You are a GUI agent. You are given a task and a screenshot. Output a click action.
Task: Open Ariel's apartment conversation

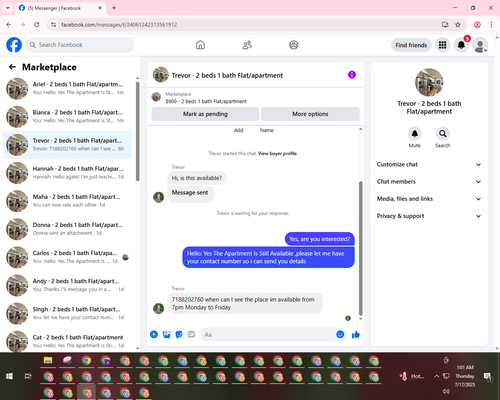(67, 88)
